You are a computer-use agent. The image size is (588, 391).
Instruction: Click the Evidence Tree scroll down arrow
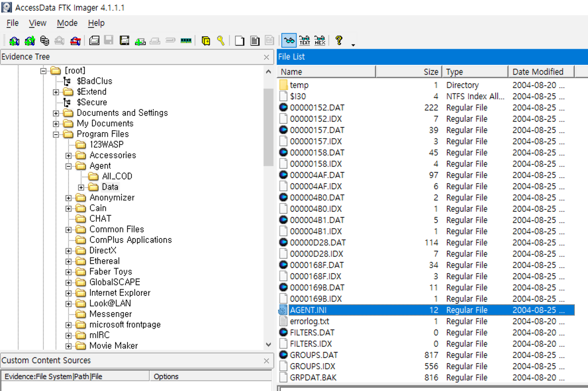tap(269, 344)
